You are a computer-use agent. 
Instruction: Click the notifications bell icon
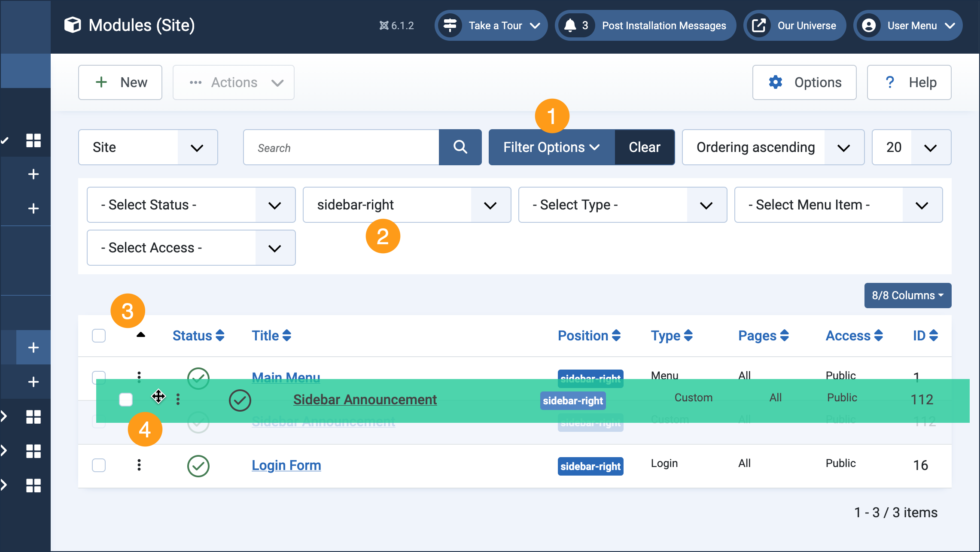(570, 26)
